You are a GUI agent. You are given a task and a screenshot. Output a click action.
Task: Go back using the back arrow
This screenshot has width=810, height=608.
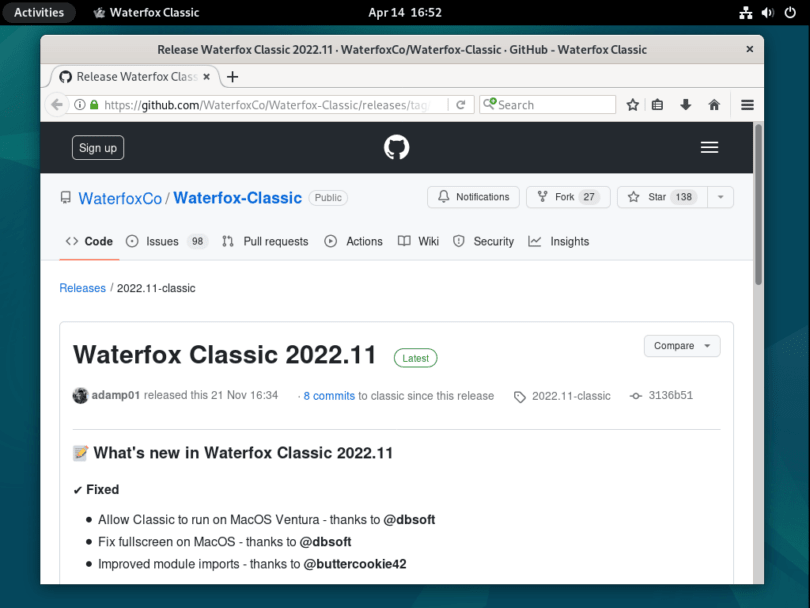click(x=56, y=104)
